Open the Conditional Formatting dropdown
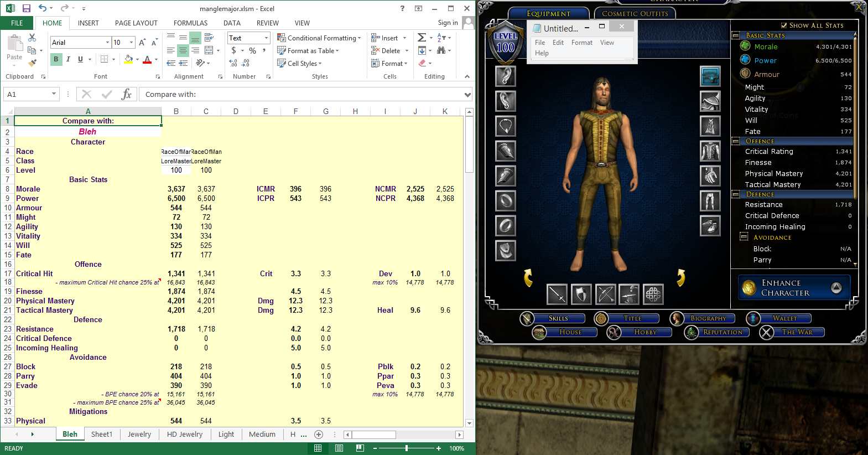 tap(319, 38)
